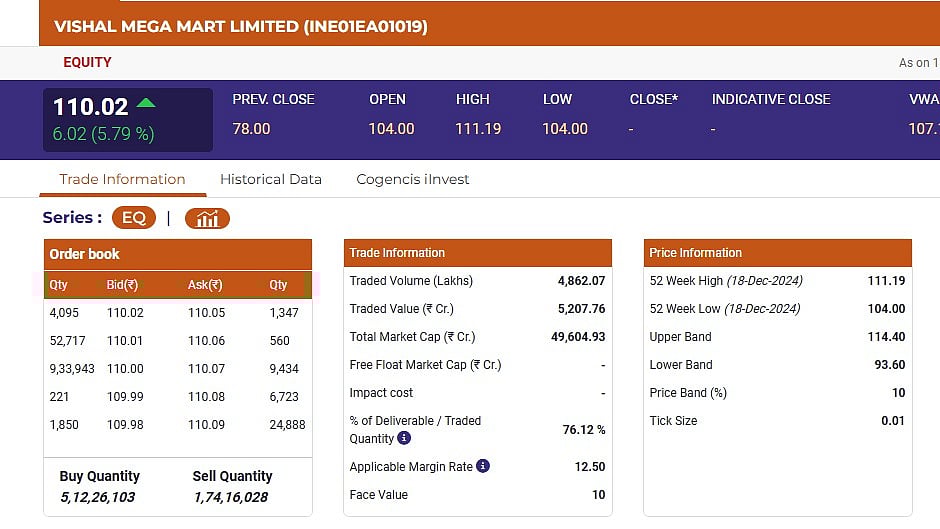Click Tick Size value 0.01

point(893,421)
